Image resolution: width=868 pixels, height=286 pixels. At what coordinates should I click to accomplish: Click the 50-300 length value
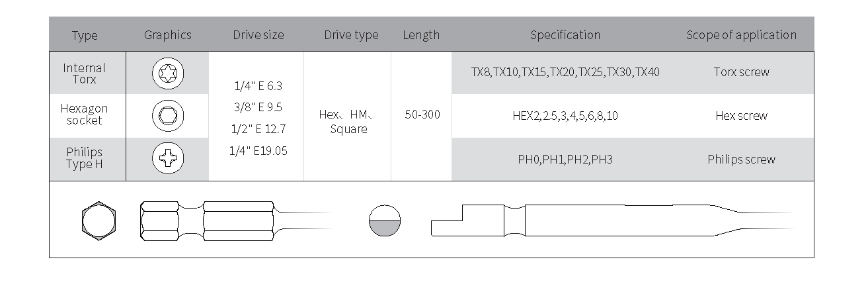tap(422, 115)
